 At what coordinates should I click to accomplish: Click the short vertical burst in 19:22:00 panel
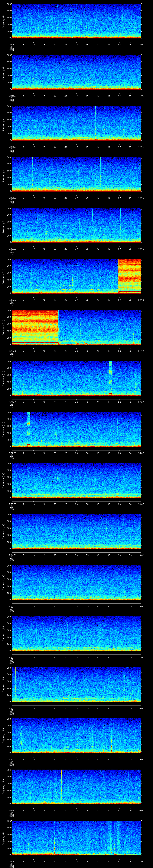pos(29,429)
